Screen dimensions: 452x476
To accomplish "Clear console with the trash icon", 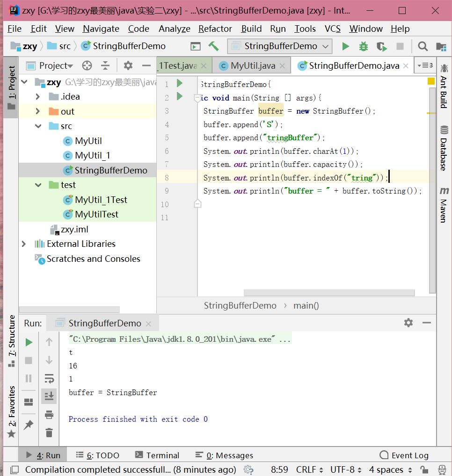I will click(x=49, y=433).
